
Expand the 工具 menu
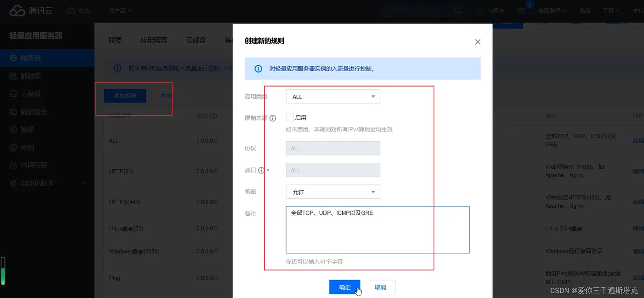[611, 11]
